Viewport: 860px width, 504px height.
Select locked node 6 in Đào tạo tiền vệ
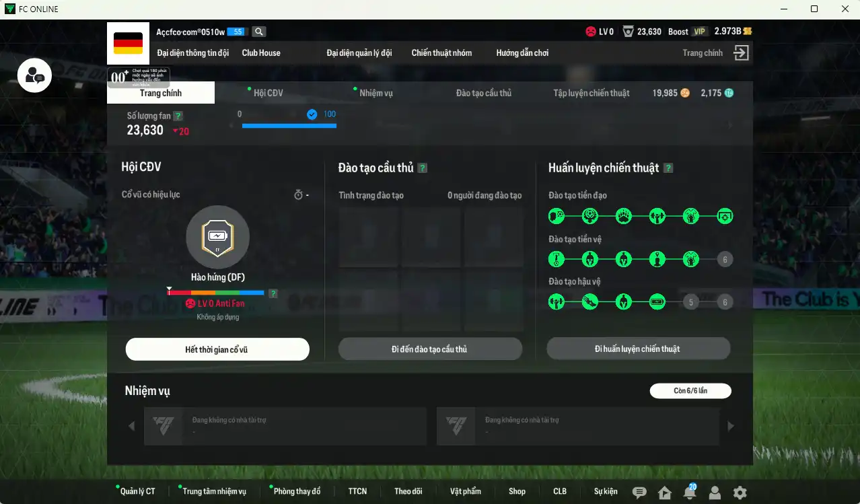tap(725, 259)
